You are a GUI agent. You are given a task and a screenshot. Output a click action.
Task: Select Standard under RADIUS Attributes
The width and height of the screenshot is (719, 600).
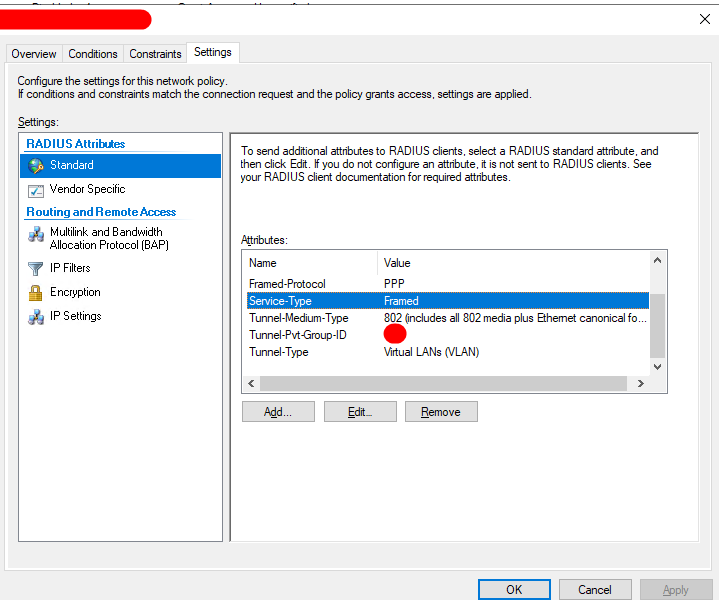pyautogui.click(x=121, y=166)
